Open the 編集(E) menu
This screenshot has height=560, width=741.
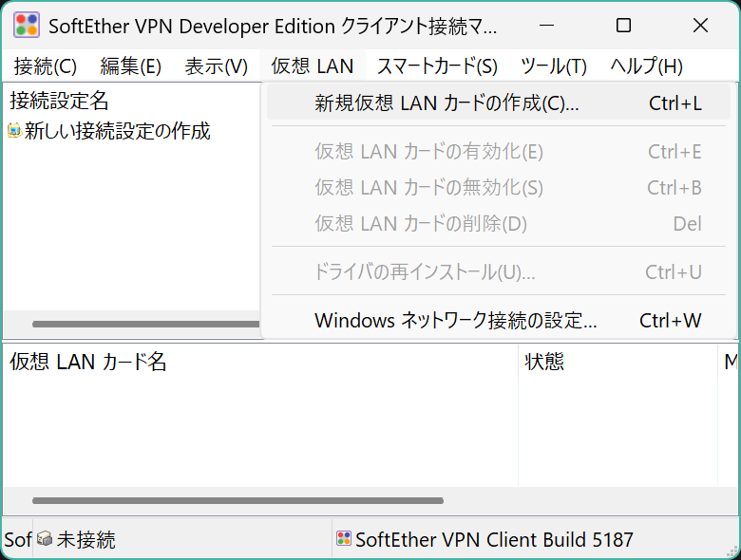coord(130,66)
